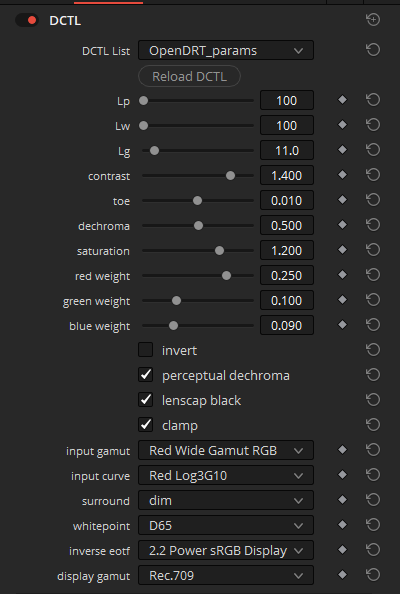
Task: Reset the display gamut setting
Action: [373, 575]
